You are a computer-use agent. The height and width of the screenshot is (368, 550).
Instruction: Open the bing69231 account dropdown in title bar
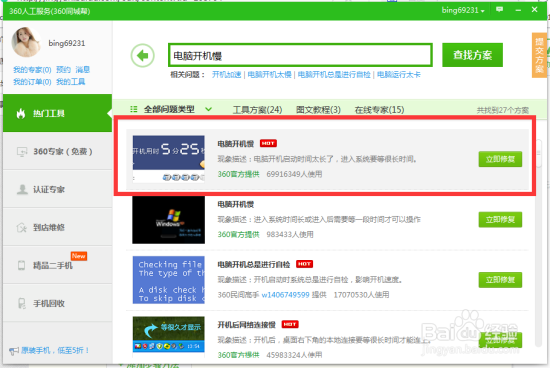click(463, 10)
